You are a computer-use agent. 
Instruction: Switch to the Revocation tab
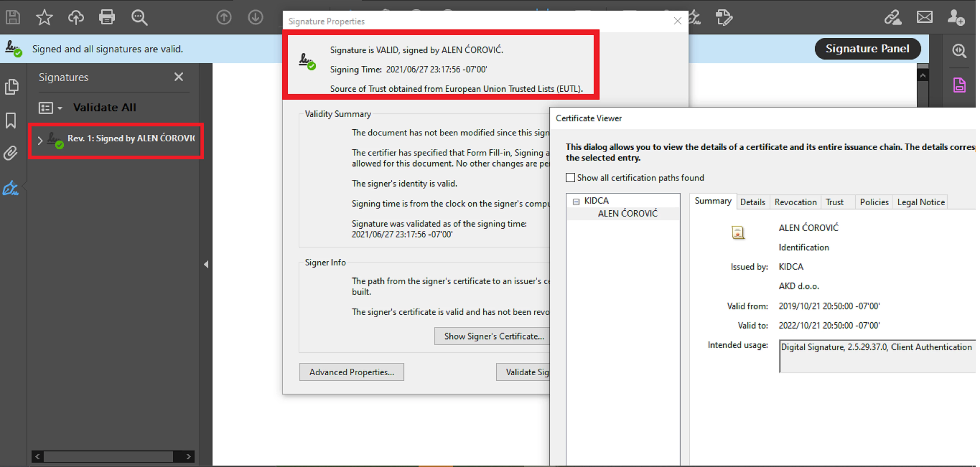click(x=795, y=202)
